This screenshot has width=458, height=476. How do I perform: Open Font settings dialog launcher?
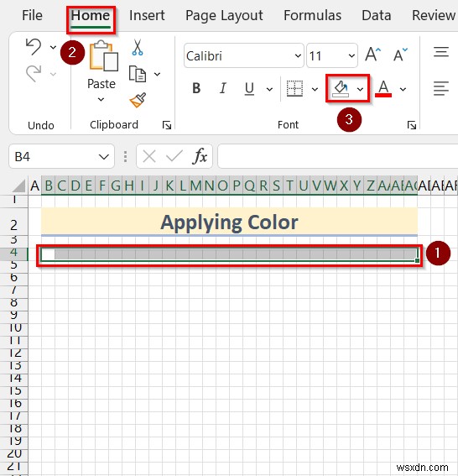tap(412, 125)
